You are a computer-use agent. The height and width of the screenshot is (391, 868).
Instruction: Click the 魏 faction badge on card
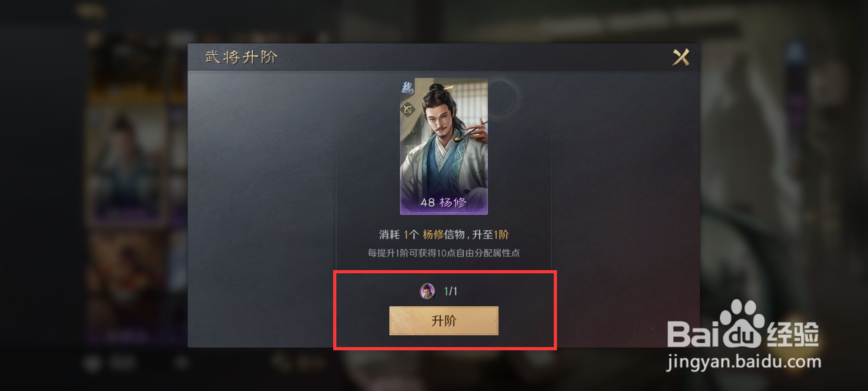[x=407, y=87]
